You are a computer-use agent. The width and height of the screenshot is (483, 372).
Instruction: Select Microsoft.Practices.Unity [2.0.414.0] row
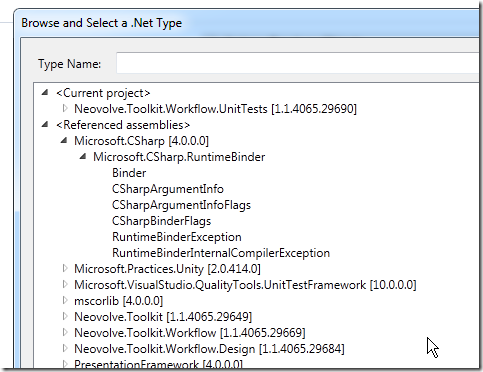(167, 269)
